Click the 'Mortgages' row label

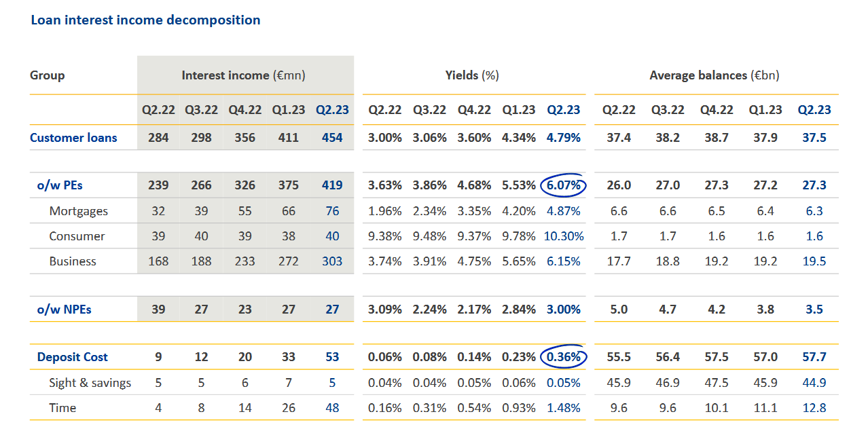pos(78,211)
